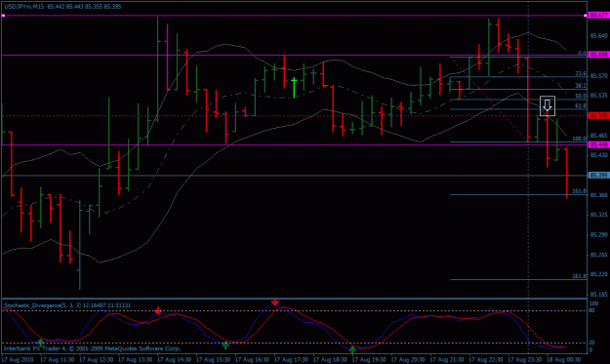The width and height of the screenshot is (610, 364).
Task: Click the 85.640 price axis value
Action: point(598,36)
